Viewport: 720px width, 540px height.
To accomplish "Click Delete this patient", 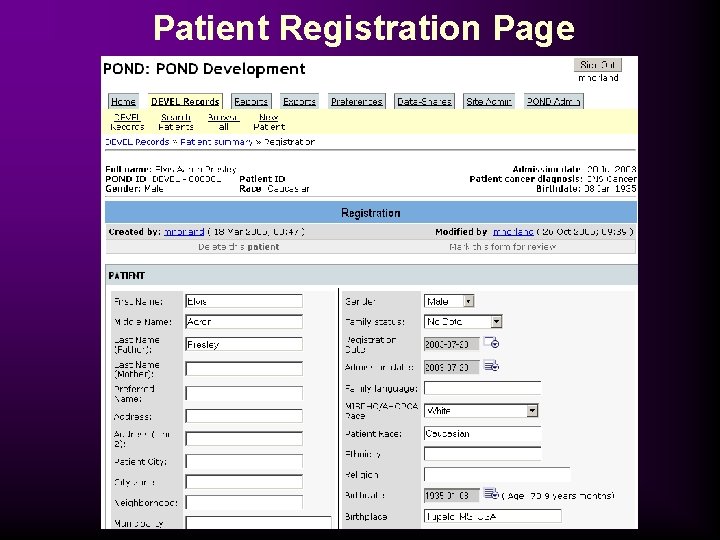I will (238, 247).
